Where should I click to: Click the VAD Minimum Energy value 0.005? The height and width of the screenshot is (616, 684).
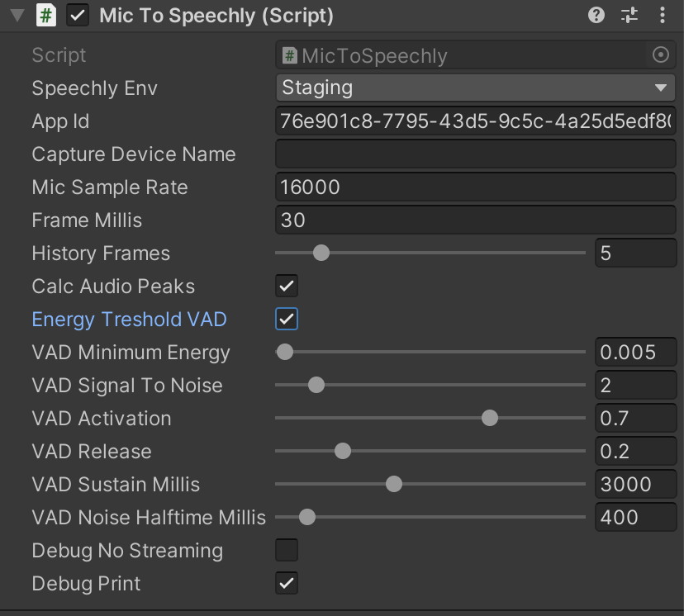click(x=635, y=352)
